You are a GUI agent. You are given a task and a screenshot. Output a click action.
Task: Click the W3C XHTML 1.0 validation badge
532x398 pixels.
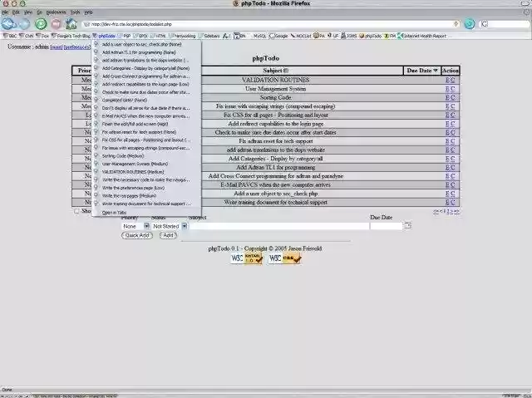click(247, 258)
